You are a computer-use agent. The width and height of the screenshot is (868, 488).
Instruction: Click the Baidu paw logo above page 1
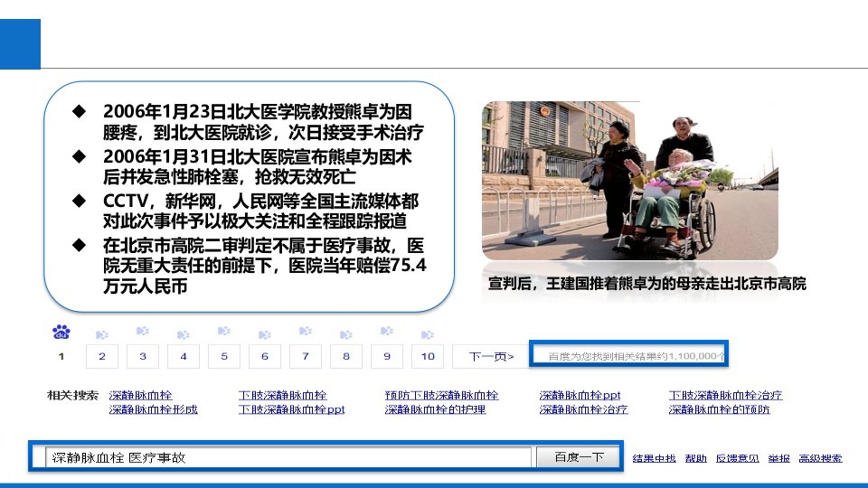61,332
